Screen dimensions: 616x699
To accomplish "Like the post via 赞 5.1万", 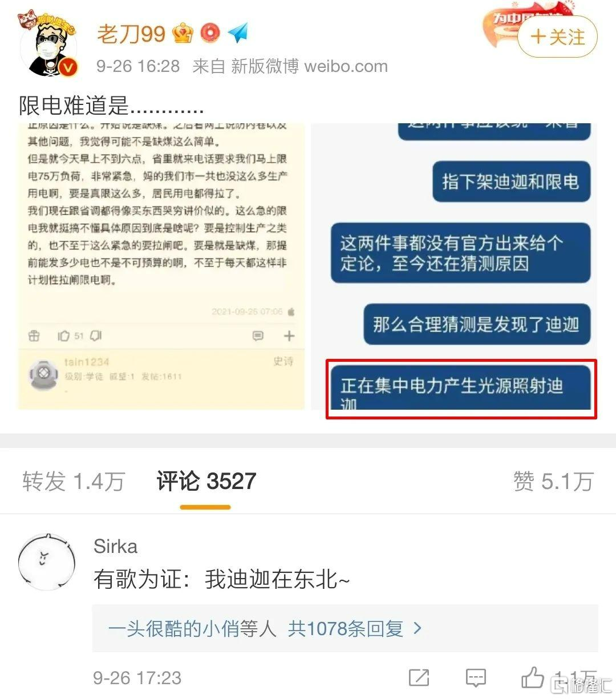I will point(553,481).
